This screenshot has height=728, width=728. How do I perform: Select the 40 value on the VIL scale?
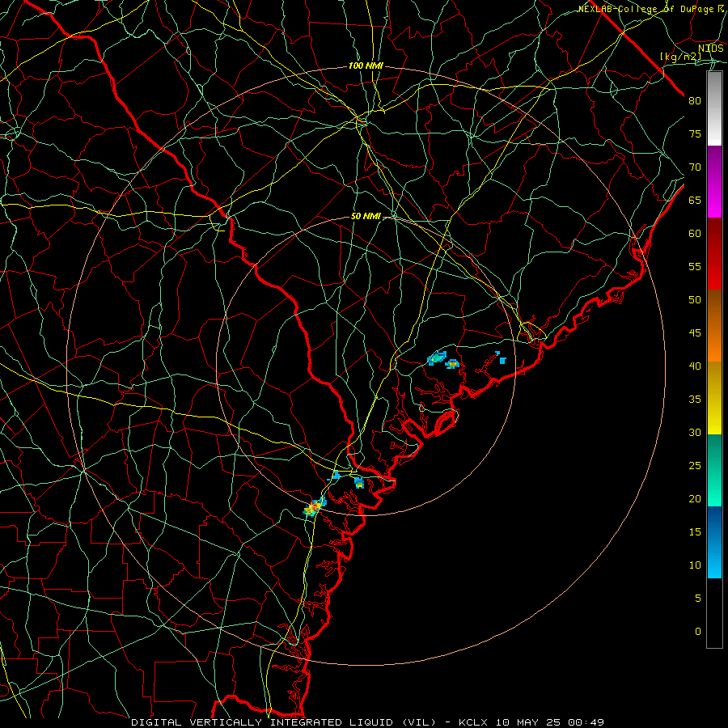click(695, 366)
